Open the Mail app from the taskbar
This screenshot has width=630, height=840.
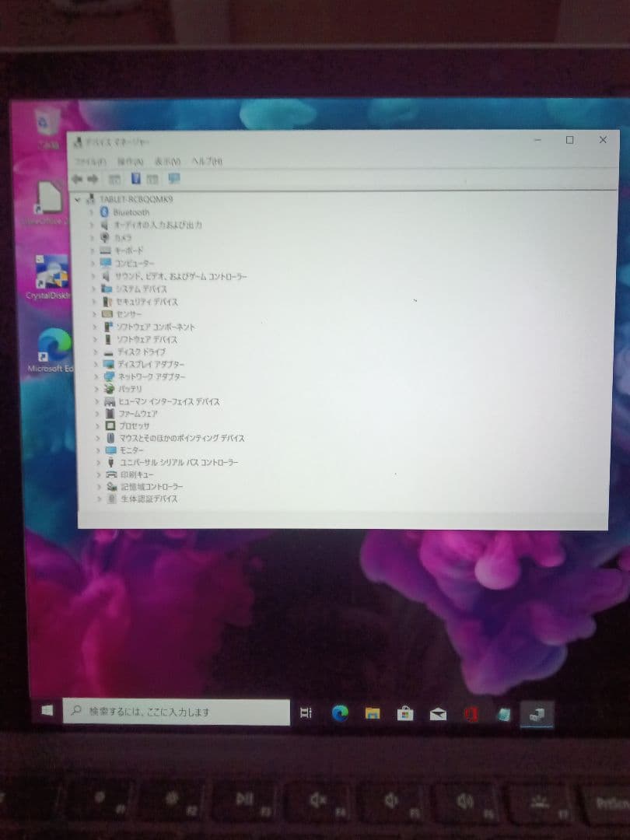(x=437, y=712)
